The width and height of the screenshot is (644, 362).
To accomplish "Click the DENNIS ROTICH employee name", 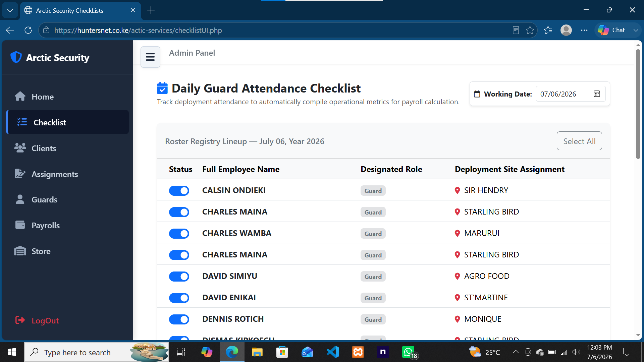I will pos(233,319).
